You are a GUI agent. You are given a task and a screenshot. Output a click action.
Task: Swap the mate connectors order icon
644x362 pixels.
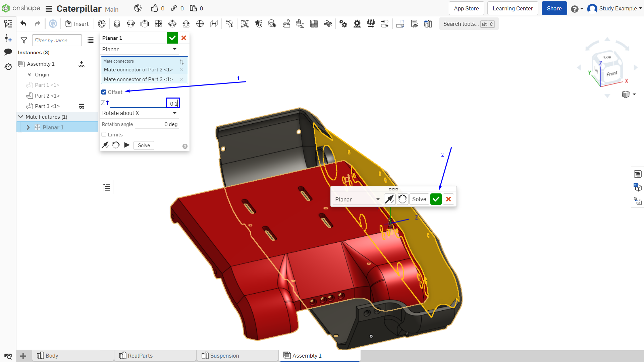coord(182,62)
